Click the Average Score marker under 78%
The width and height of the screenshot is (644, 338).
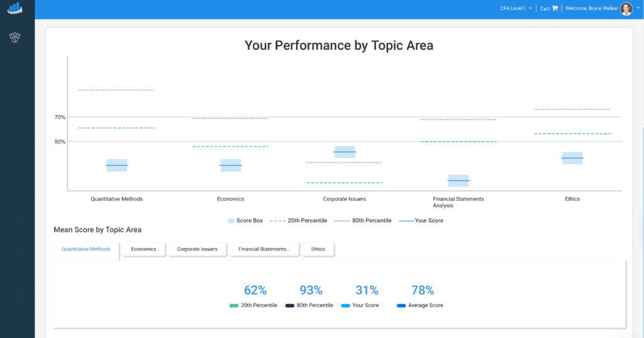click(401, 306)
